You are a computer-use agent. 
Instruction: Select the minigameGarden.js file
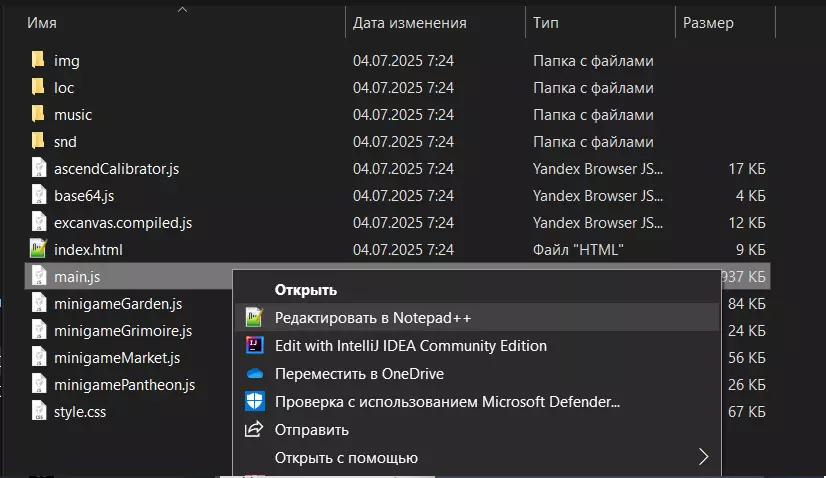(x=118, y=303)
